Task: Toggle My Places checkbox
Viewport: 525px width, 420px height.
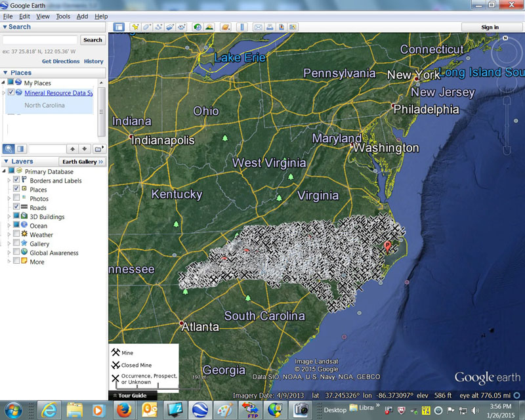Action: point(11,82)
